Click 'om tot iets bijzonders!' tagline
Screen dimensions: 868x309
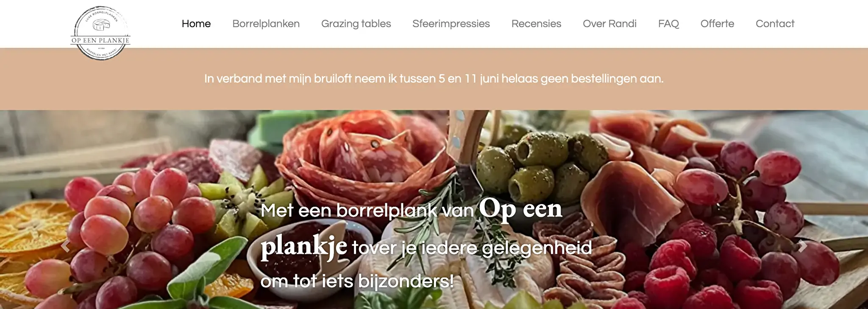(357, 281)
